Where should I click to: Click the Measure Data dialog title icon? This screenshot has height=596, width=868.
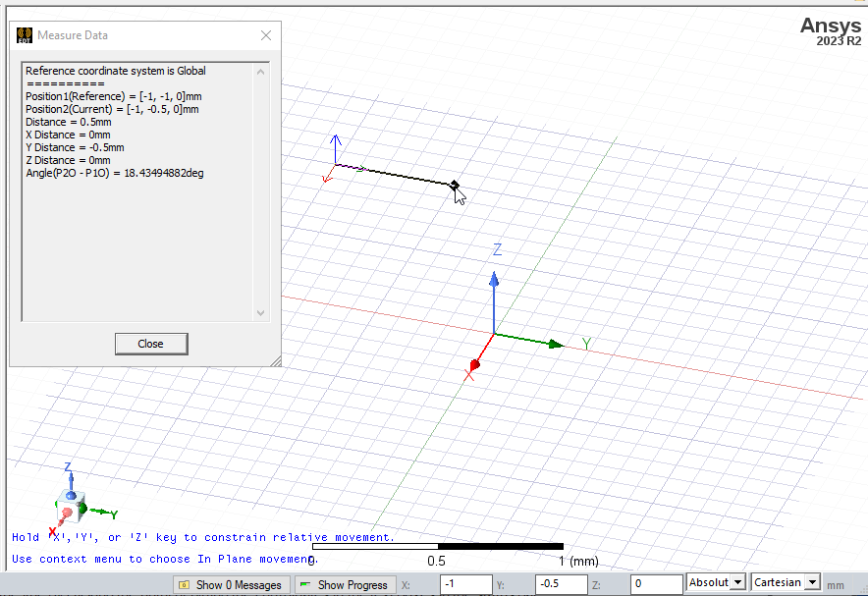(x=24, y=35)
